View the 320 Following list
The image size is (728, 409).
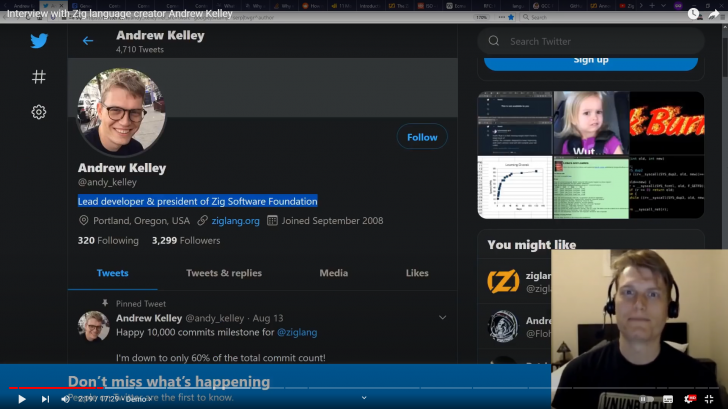(x=108, y=240)
